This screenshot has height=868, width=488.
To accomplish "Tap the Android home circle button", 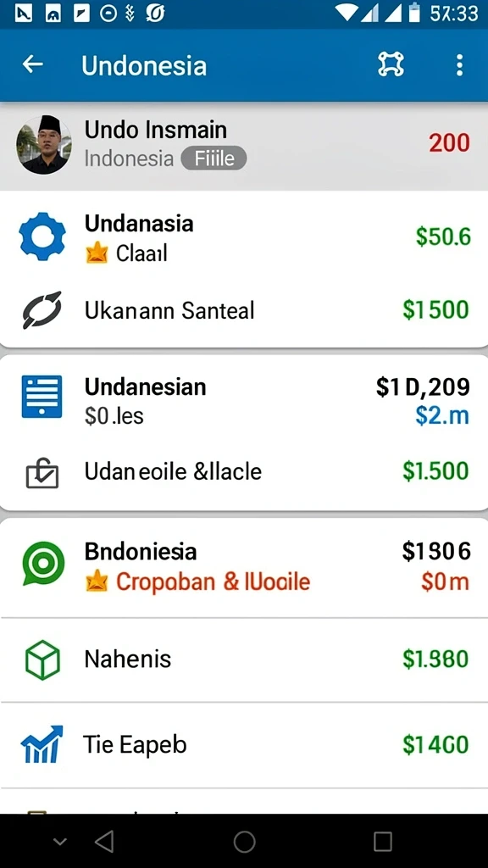I will tap(244, 842).
